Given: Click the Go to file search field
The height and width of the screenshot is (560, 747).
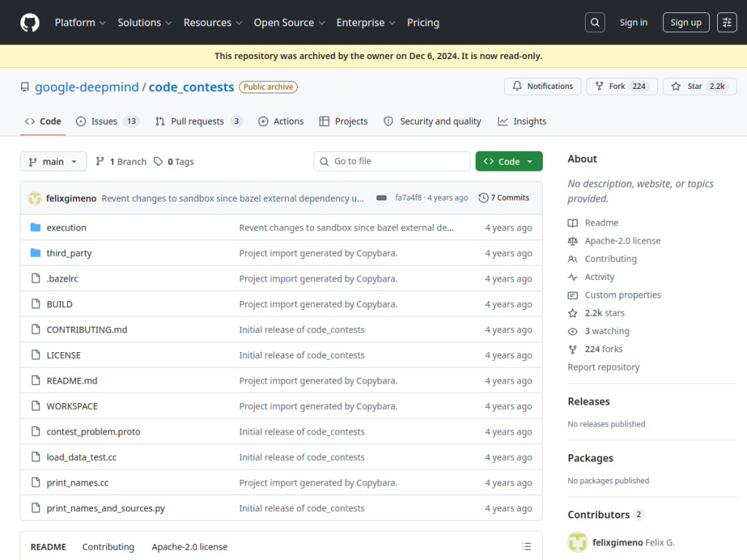Looking at the screenshot, I should (392, 161).
